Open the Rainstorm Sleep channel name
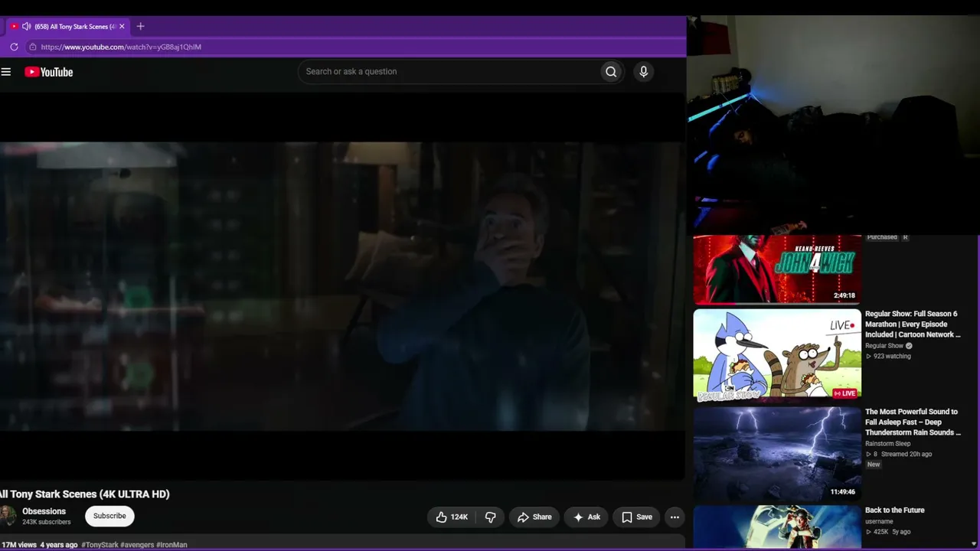The width and height of the screenshot is (980, 551). [888, 444]
